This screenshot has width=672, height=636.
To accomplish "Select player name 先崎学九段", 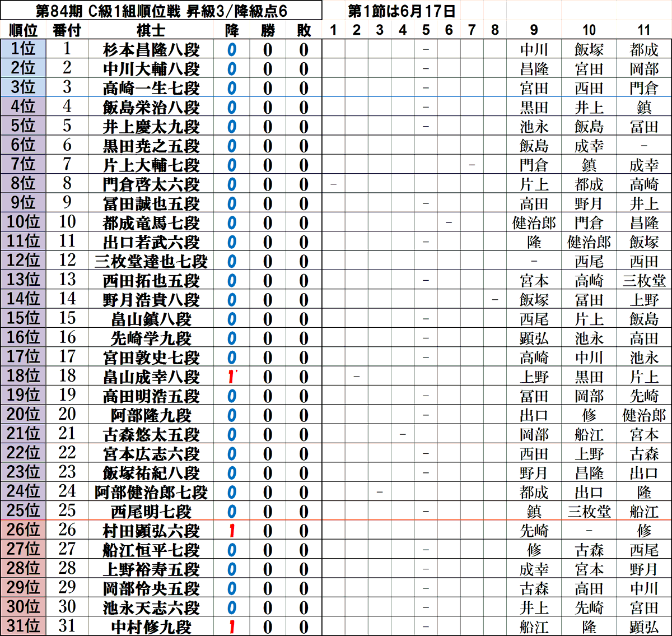I will coord(151,338).
